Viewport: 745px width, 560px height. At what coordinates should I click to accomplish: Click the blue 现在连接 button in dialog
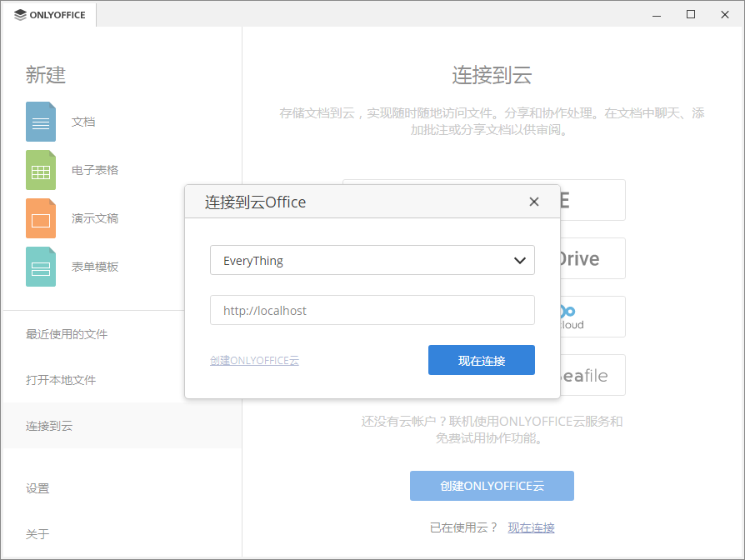[482, 360]
